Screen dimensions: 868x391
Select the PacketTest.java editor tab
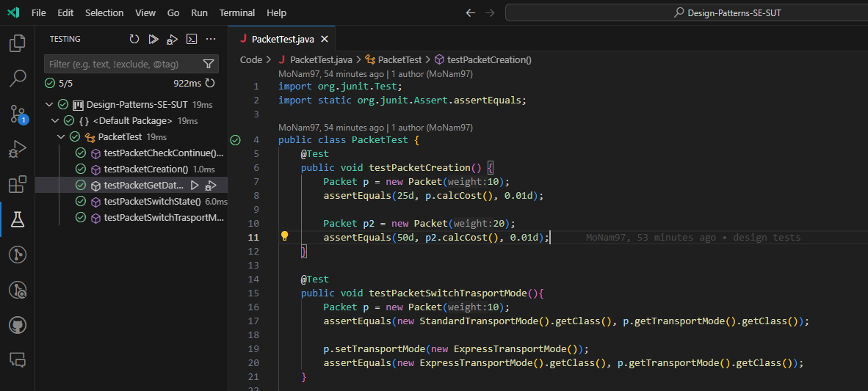(x=282, y=40)
